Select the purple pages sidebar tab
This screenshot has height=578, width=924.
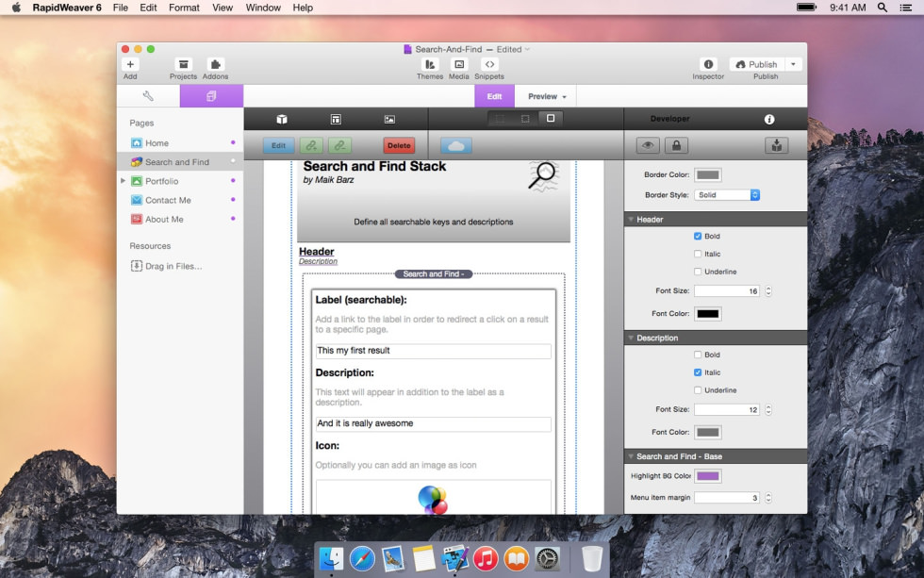pyautogui.click(x=211, y=96)
